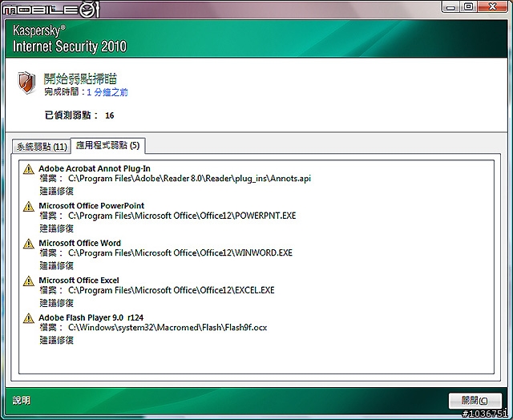Click the warning icon beside Adobe Flash Player
The width and height of the screenshot is (513, 420).
click(x=29, y=318)
